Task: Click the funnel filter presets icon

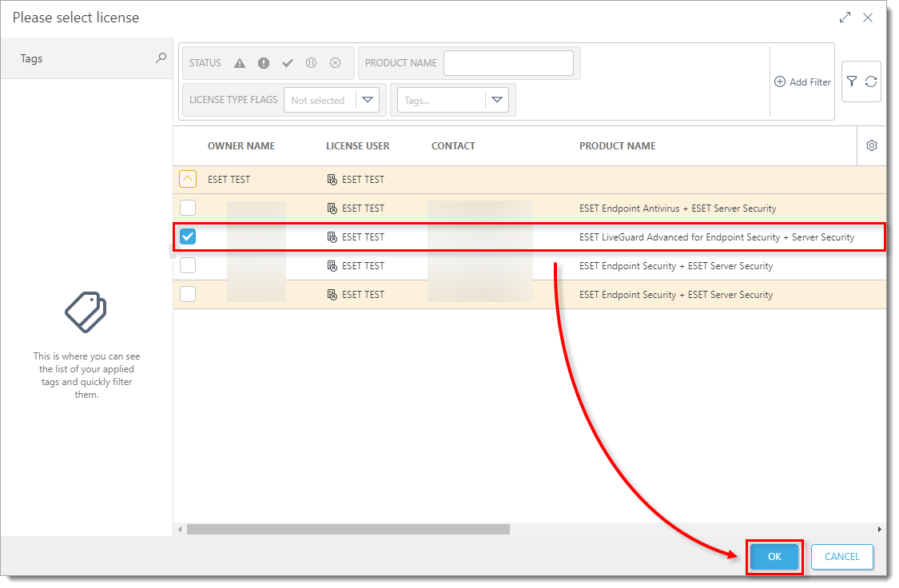Action: (x=852, y=81)
